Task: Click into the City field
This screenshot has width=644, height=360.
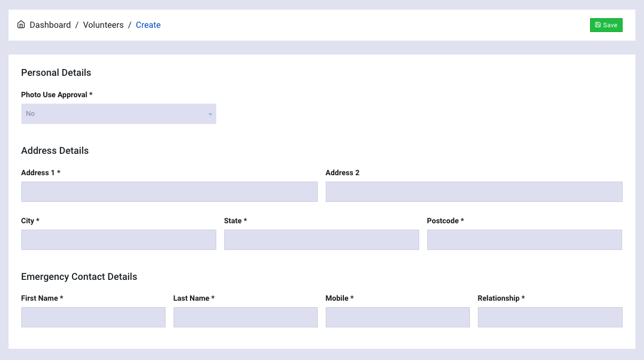Action: (119, 240)
